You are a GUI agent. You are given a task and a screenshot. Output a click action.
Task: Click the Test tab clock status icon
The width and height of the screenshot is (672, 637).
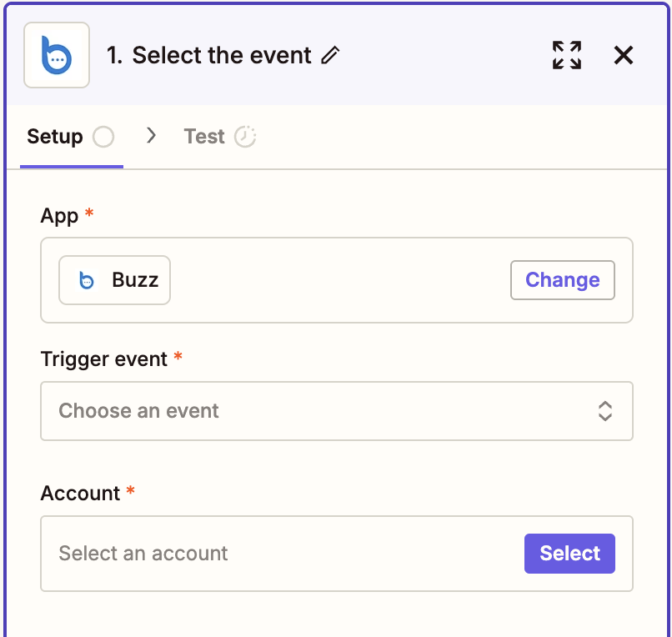click(x=244, y=137)
